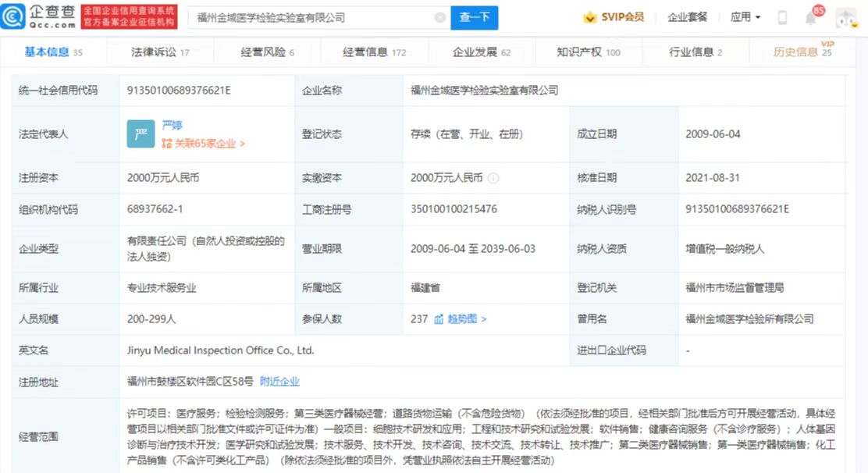Screen dimensions: 868x473
Task: Select the 专业技术服务业 industry value
Action: point(162,288)
